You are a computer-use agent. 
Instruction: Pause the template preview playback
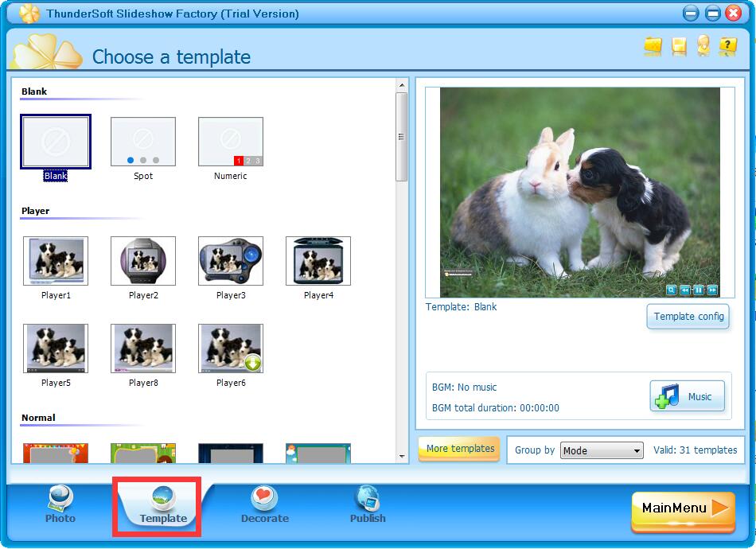[699, 290]
